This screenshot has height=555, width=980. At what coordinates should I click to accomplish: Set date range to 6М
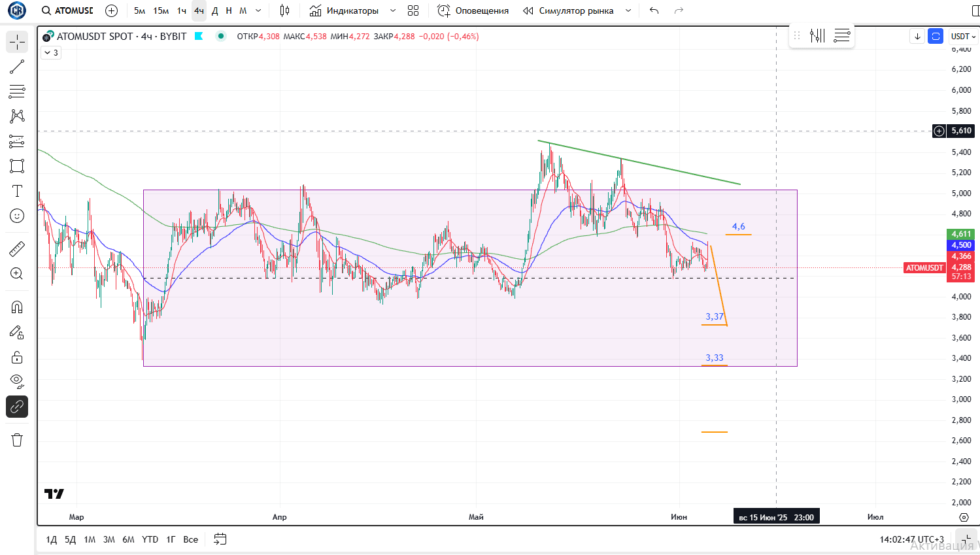[128, 539]
